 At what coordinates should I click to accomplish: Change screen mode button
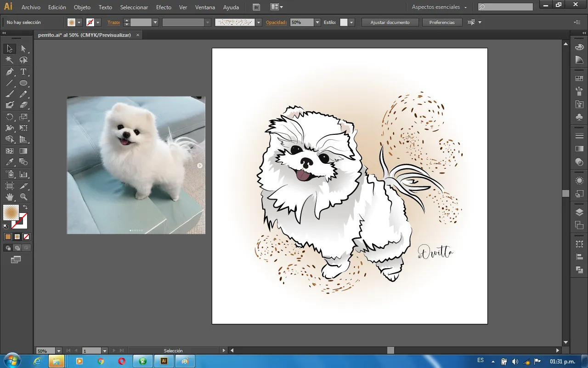point(16,260)
